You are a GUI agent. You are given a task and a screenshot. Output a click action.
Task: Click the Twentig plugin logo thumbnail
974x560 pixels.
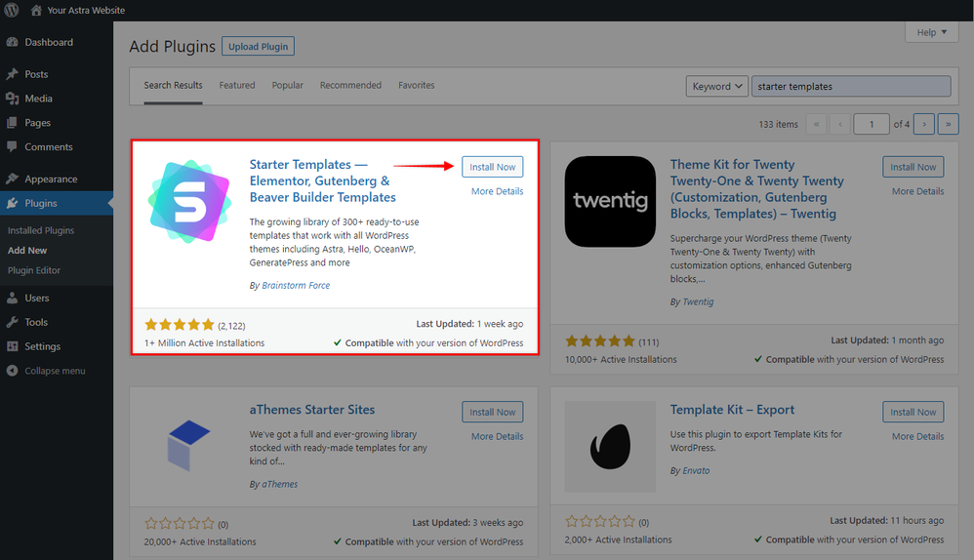(x=610, y=202)
